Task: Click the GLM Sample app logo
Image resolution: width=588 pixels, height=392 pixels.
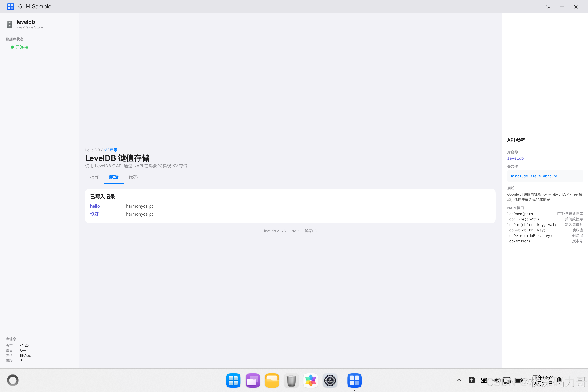Action: click(11, 6)
